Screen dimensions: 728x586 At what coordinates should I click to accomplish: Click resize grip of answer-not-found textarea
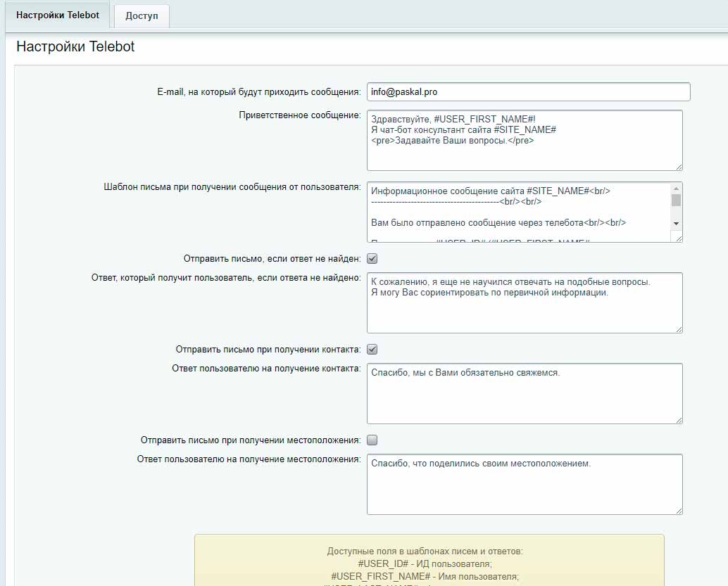coord(679,329)
